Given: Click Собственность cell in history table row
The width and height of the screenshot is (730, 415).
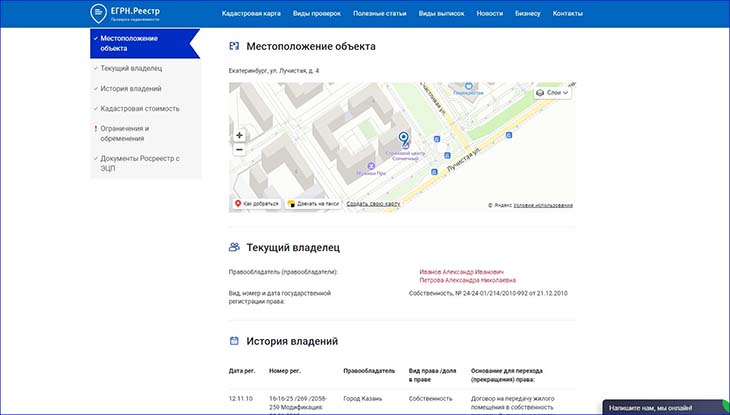Looking at the screenshot, I should coord(431,399).
